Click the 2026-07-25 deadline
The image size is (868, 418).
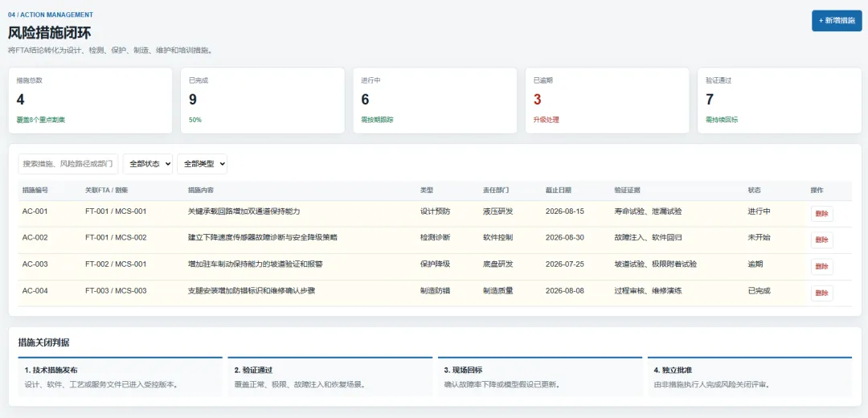[x=565, y=264]
